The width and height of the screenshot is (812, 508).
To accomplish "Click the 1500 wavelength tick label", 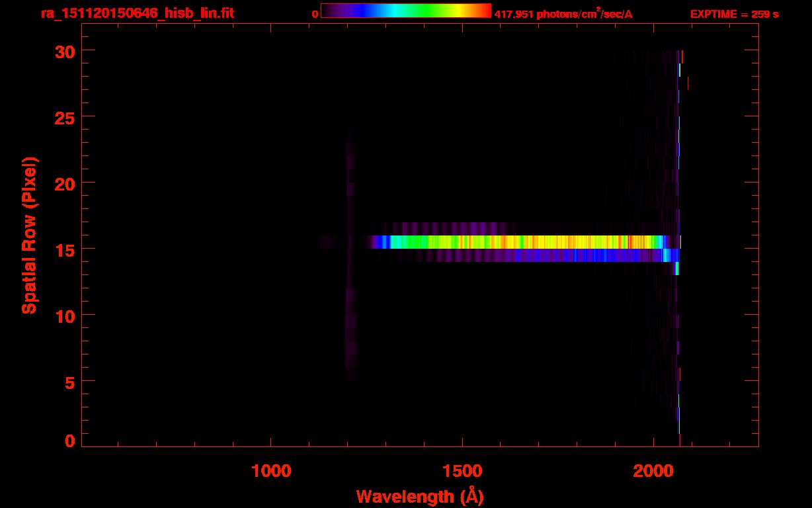I will [462, 471].
